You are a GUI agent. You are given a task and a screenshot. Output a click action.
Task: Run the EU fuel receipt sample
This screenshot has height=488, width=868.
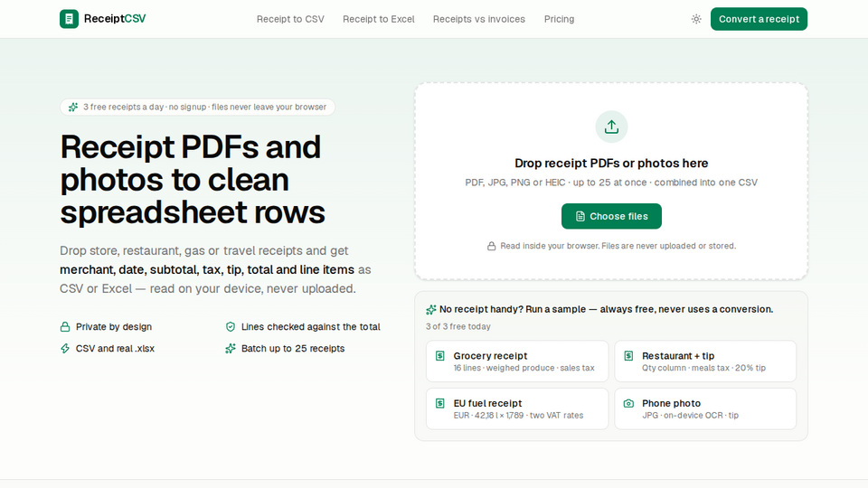tap(517, 408)
